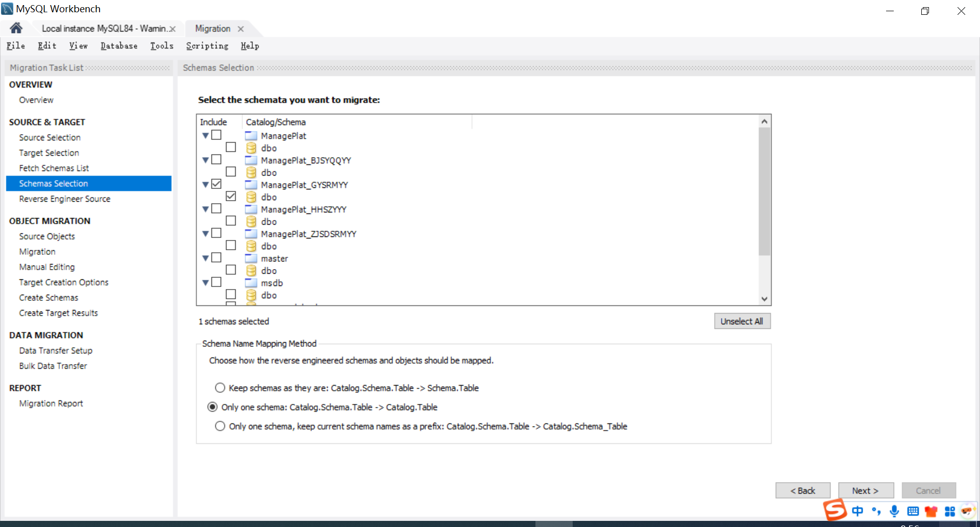Check the master catalog checkbox
The image size is (980, 527).
pyautogui.click(x=216, y=257)
